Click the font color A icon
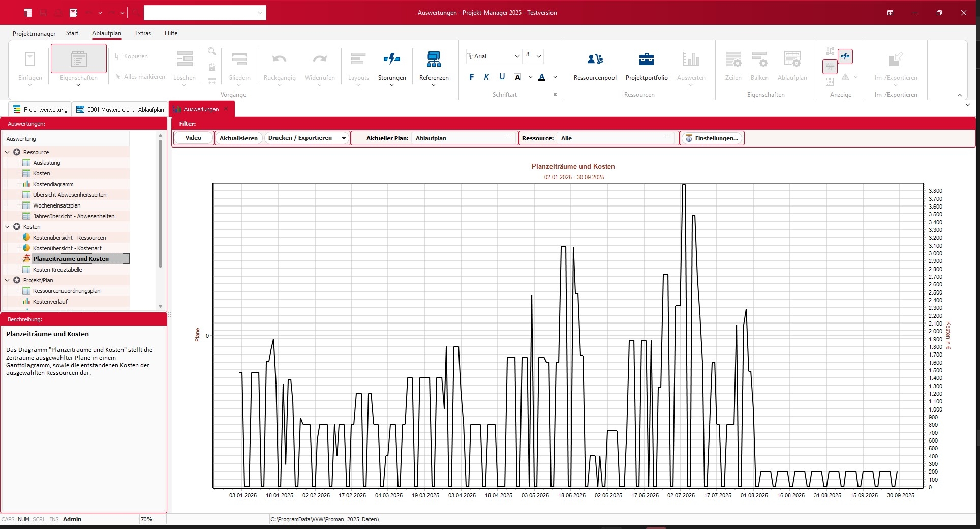Image resolution: width=980 pixels, height=529 pixels. 542,77
